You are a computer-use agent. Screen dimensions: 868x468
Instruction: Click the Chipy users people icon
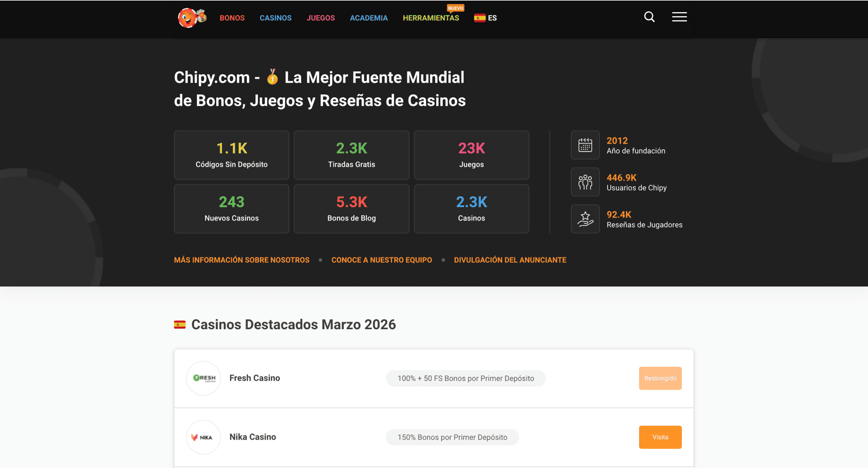click(x=585, y=182)
